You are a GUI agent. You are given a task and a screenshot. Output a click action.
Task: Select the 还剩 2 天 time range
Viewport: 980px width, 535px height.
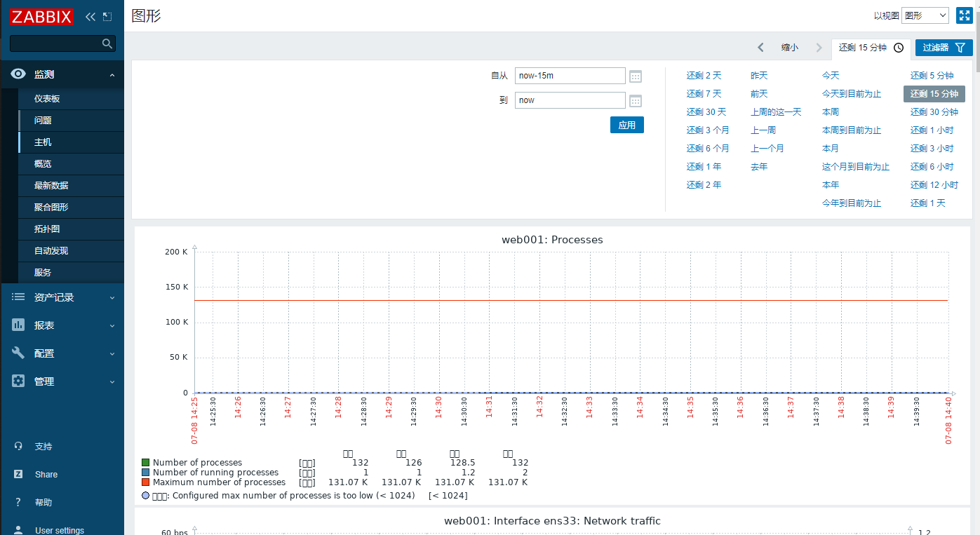click(704, 76)
